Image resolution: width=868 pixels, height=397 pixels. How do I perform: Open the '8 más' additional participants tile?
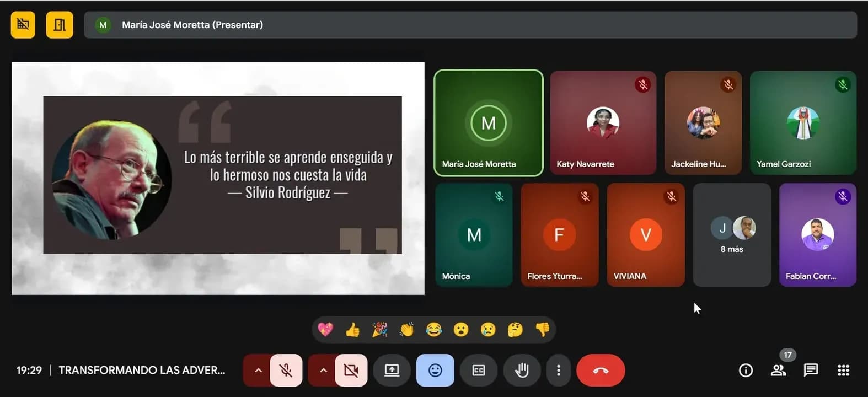(732, 235)
